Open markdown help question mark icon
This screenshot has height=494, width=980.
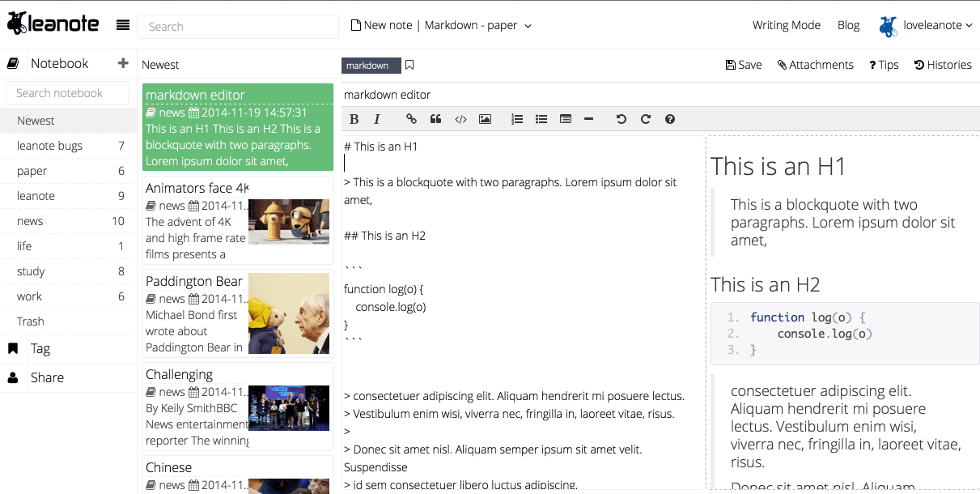tap(670, 119)
